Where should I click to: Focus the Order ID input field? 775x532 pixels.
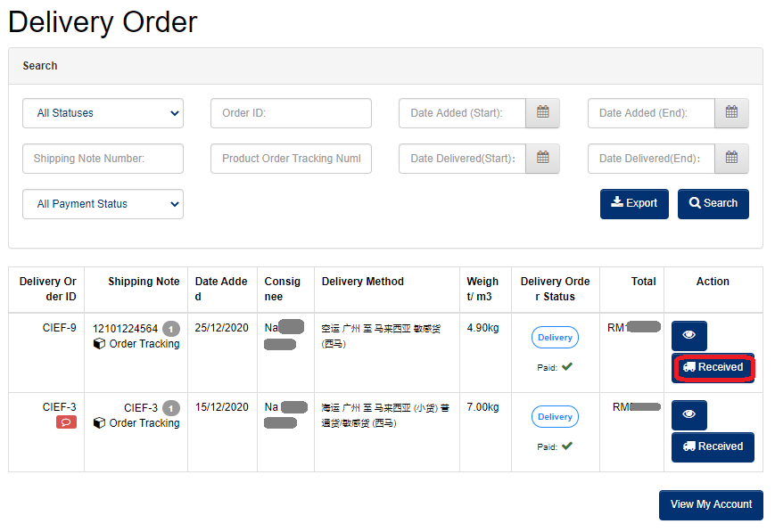pos(291,113)
